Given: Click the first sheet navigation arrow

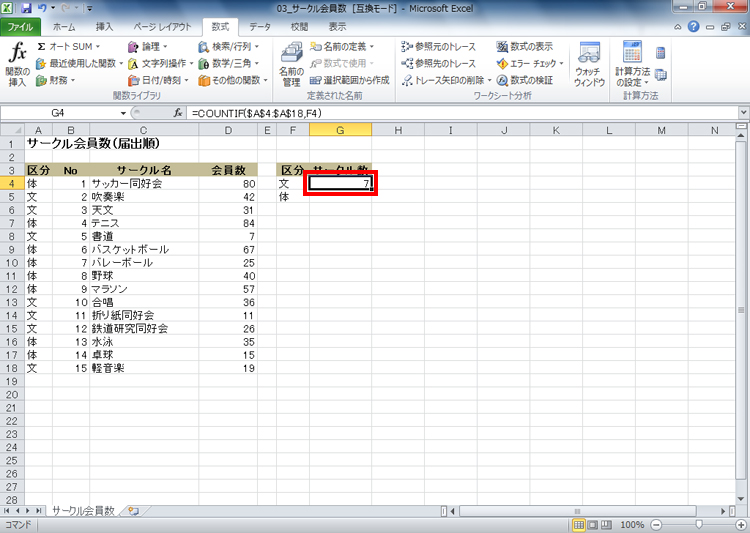Looking at the screenshot, I should [x=6, y=511].
